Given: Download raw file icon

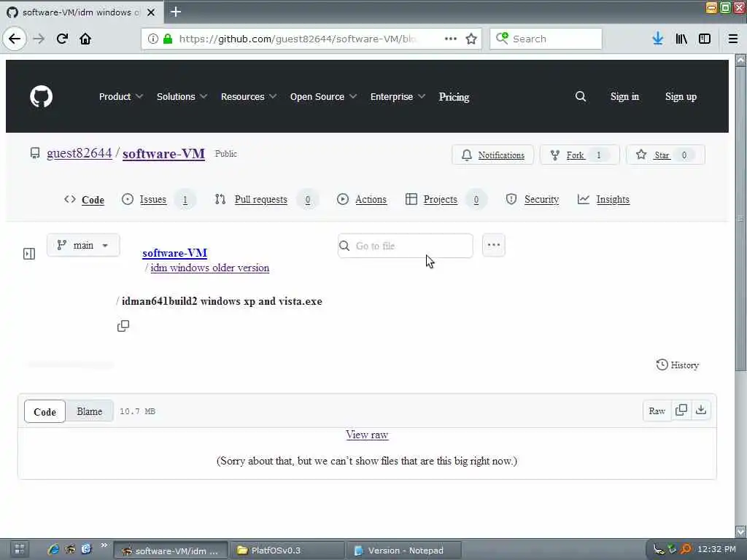Looking at the screenshot, I should click(x=701, y=410).
